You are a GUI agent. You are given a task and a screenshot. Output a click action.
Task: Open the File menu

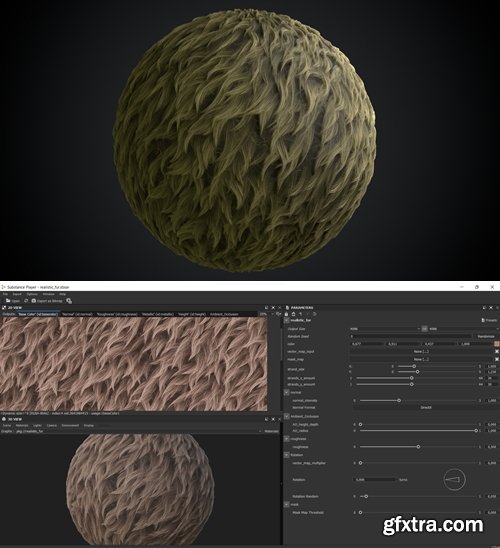click(5, 294)
